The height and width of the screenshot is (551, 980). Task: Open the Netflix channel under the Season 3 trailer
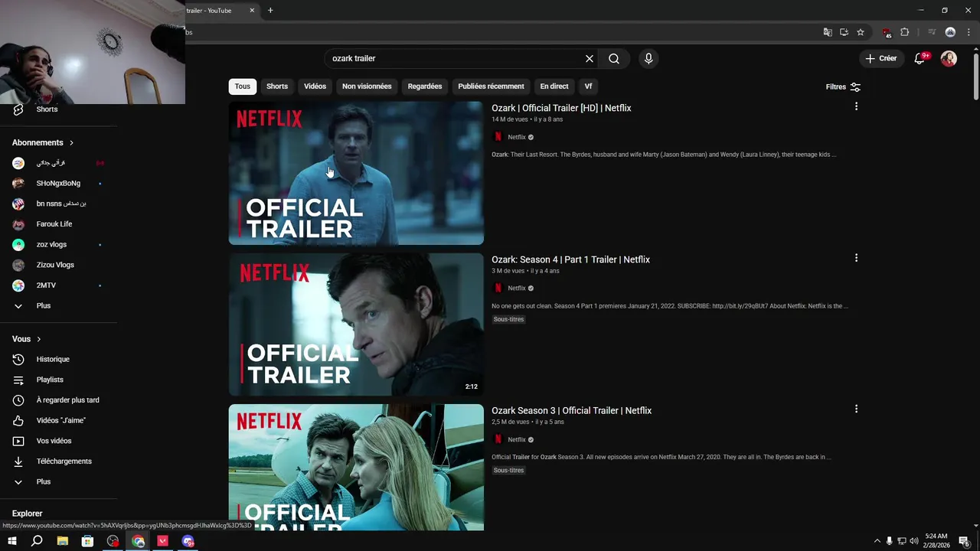[x=517, y=440]
